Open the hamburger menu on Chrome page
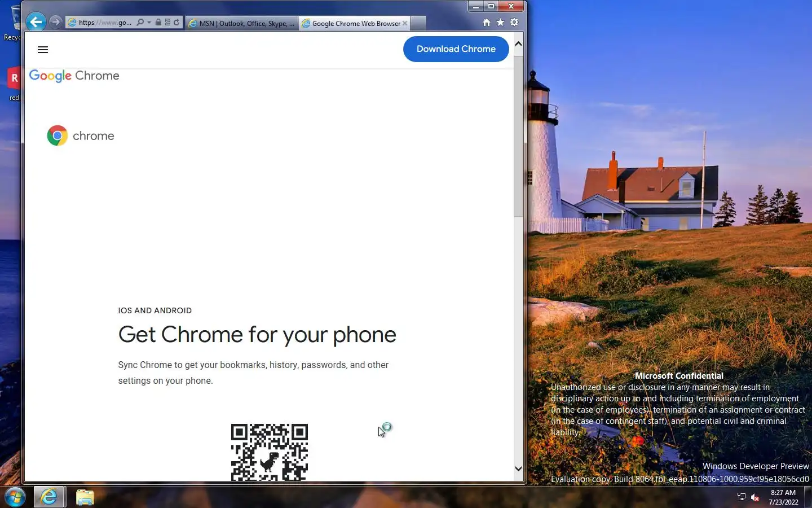Viewport: 812px width, 508px height. tap(43, 50)
